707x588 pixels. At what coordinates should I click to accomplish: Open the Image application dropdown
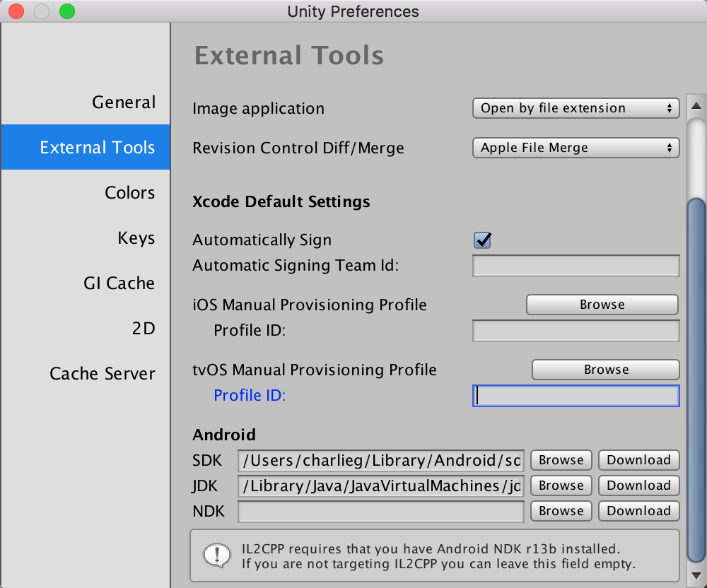point(575,108)
